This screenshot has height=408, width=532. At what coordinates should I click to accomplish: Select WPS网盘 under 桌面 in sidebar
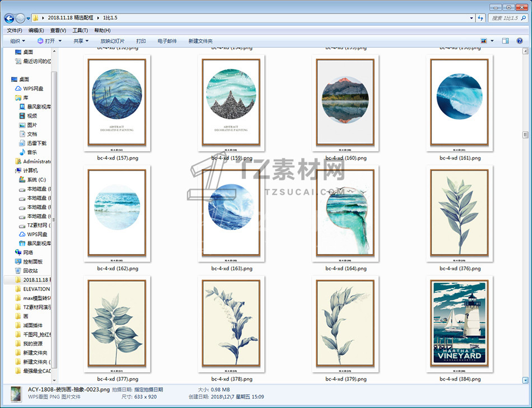tap(29, 88)
